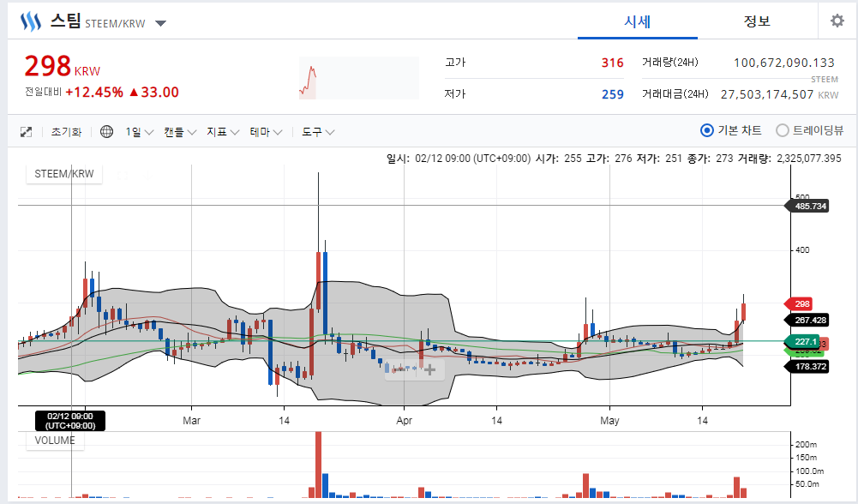Select the 기본 차트 radio button

click(707, 130)
